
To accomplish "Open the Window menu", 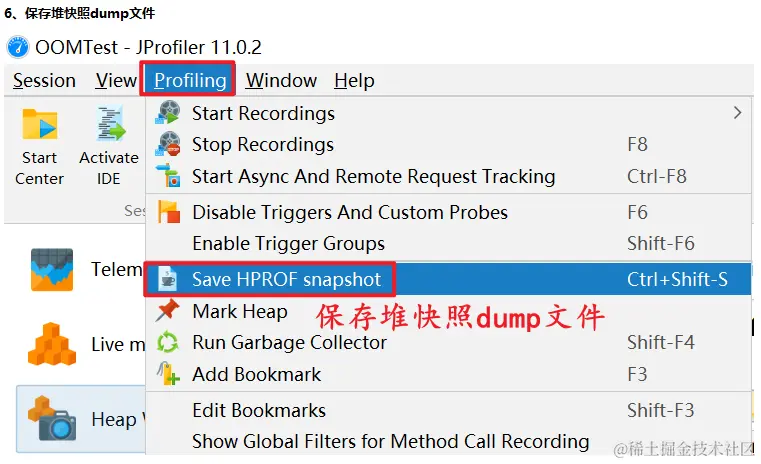I will pyautogui.click(x=281, y=81).
